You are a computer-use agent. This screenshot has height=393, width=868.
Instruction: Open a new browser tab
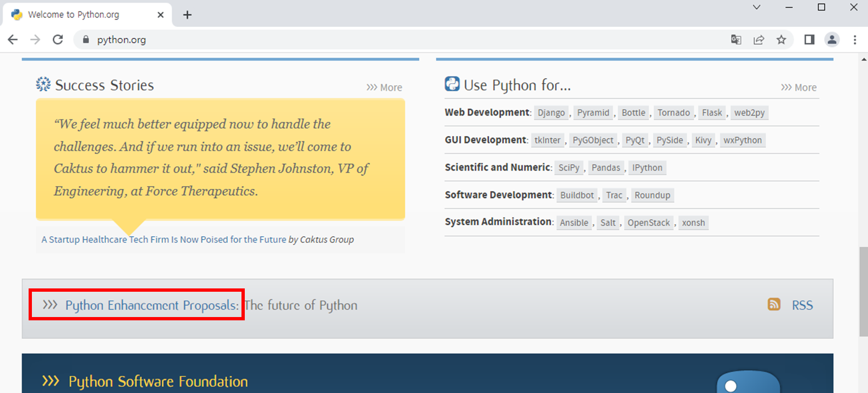(188, 15)
